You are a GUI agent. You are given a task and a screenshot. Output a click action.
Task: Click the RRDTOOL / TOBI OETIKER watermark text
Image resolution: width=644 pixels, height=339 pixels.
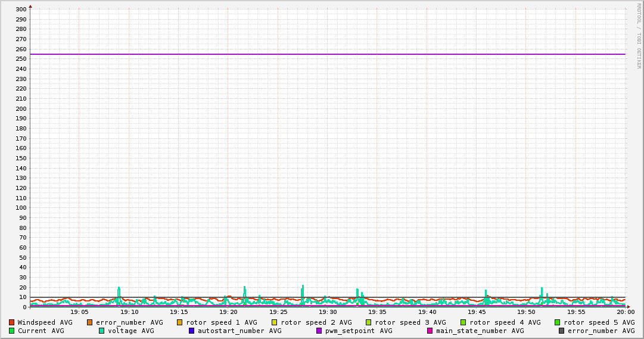tap(639, 36)
